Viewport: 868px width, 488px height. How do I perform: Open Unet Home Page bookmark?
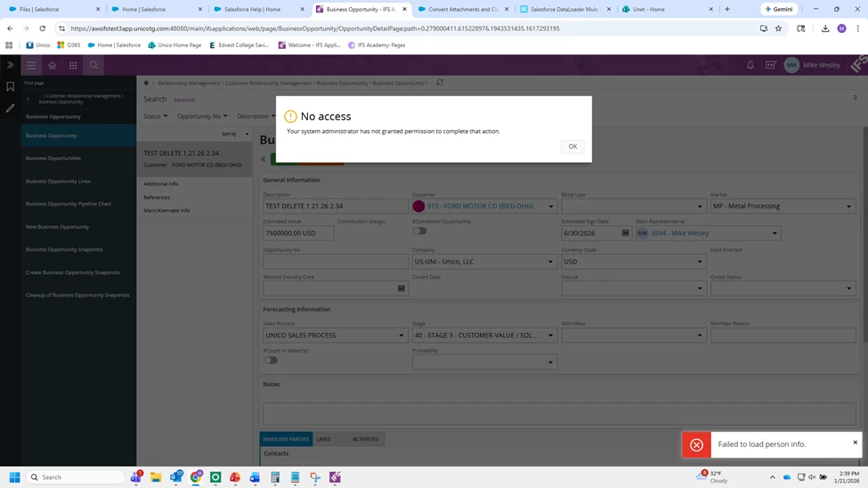[x=174, y=45]
